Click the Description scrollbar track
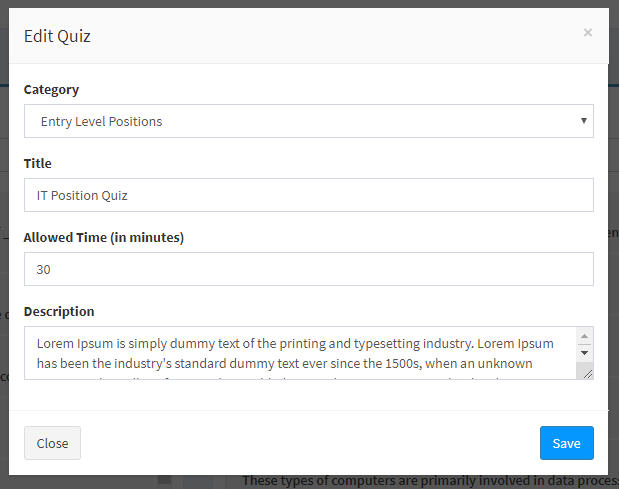619x489 pixels. pos(585,362)
